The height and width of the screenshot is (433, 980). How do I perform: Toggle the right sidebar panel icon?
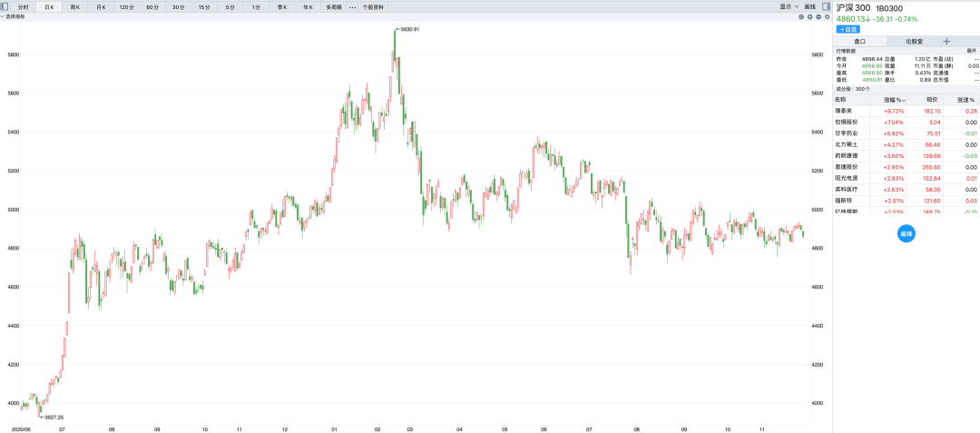[826, 7]
